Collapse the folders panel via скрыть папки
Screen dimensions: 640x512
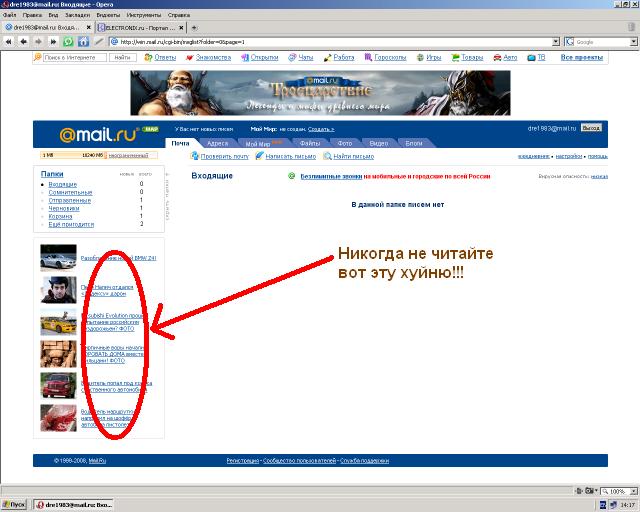tap(167, 197)
